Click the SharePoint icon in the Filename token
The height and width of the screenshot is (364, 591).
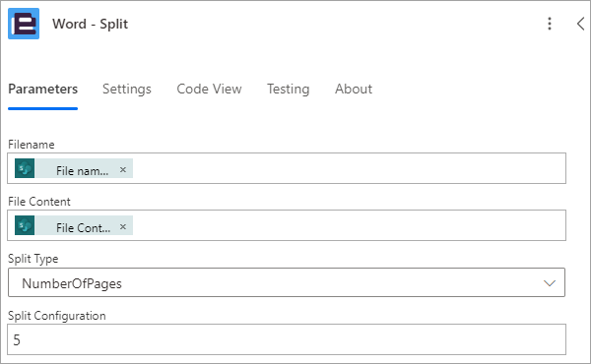click(x=25, y=168)
